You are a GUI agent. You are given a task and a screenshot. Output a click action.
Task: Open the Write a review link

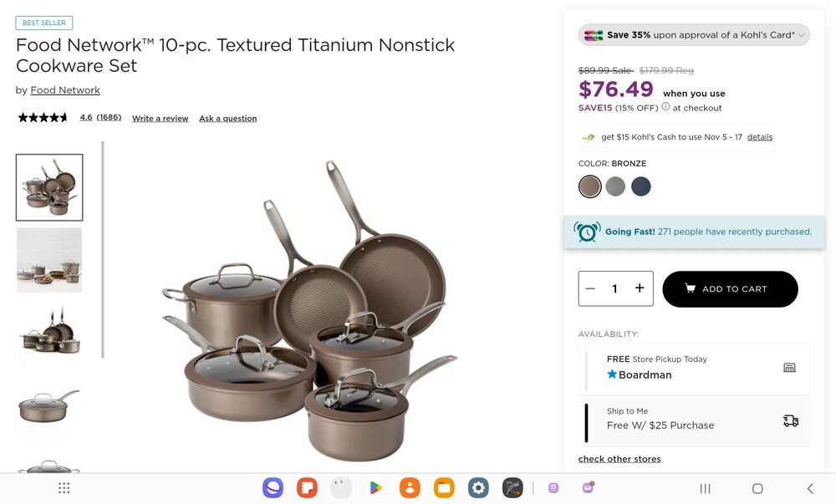(160, 119)
